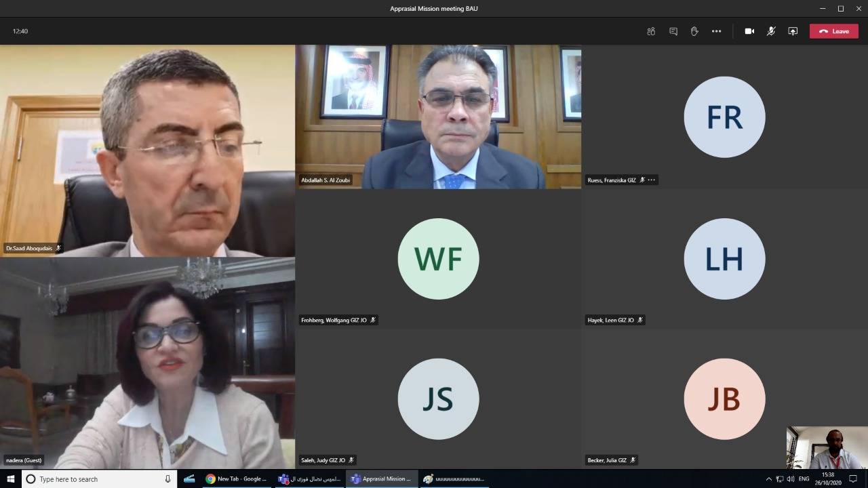Open more options for Ruess, Franziska tile

coord(652,180)
